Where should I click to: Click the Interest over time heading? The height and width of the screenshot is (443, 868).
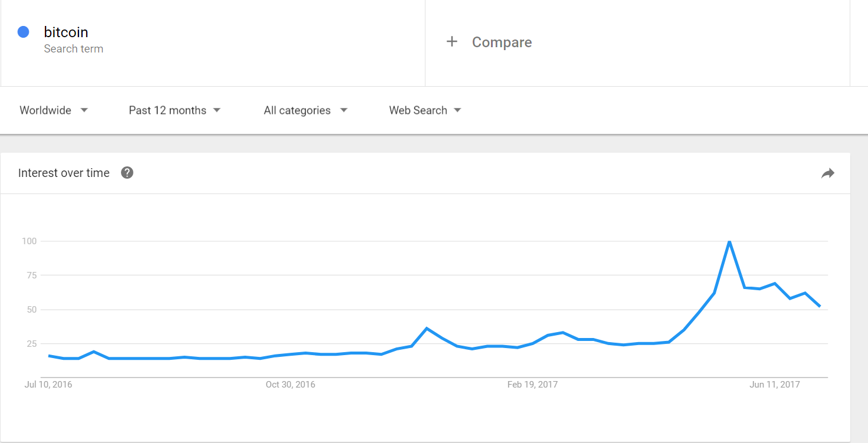tap(64, 173)
